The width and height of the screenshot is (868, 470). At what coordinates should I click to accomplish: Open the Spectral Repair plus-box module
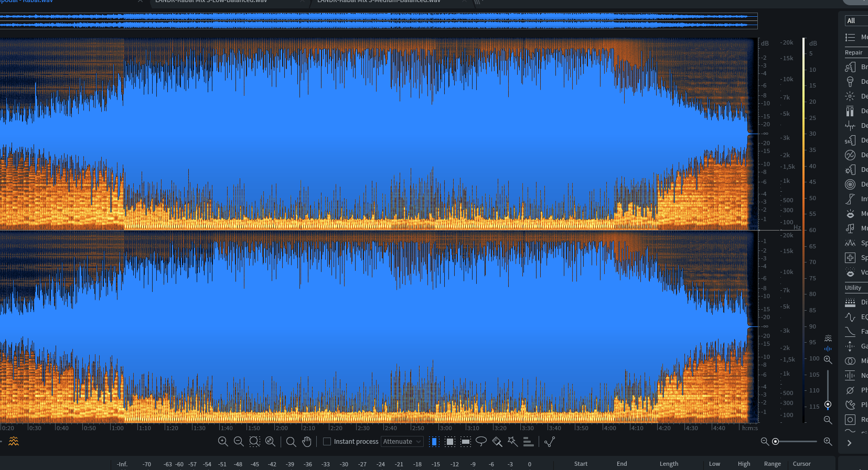point(850,257)
